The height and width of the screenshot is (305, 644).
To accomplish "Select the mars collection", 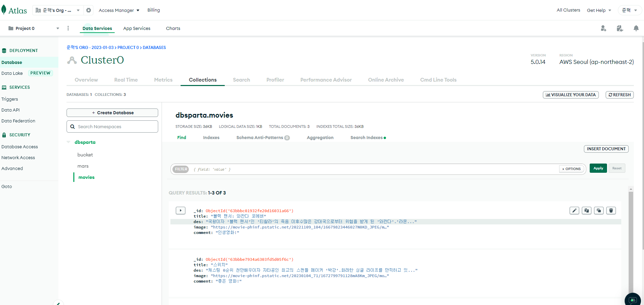I will click(83, 166).
